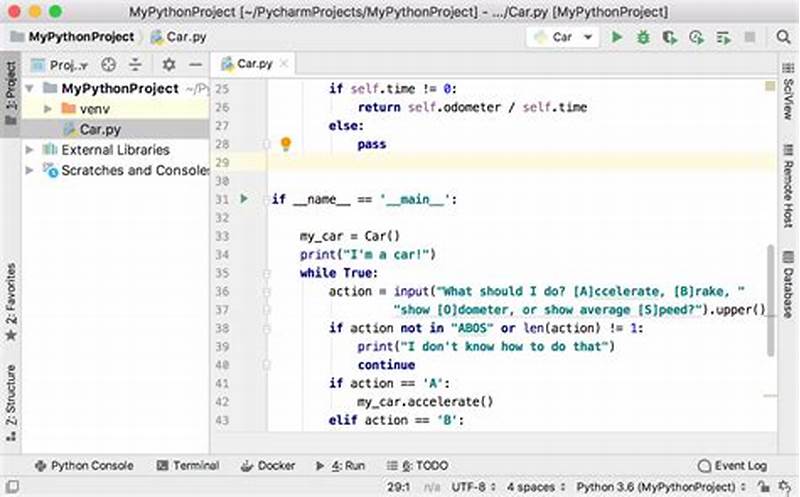Open the 4: Run tool window

coord(341,465)
